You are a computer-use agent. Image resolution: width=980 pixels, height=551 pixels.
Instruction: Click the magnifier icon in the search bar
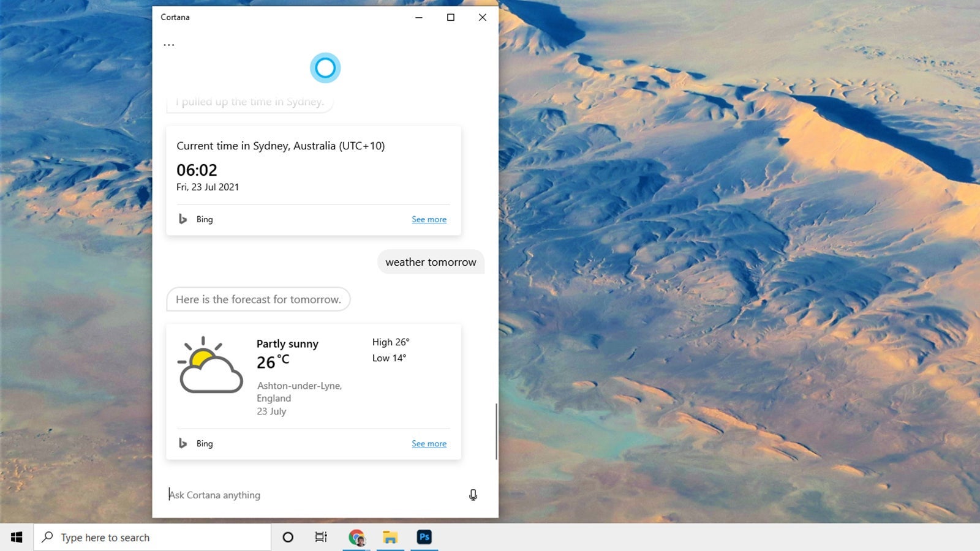click(x=46, y=537)
